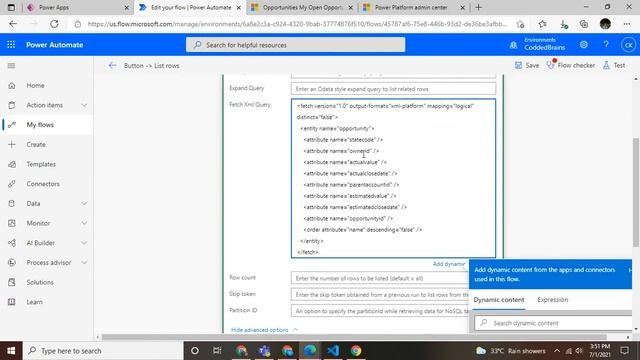Open Connectors in the sidebar
The width and height of the screenshot is (640, 360).
(x=43, y=184)
